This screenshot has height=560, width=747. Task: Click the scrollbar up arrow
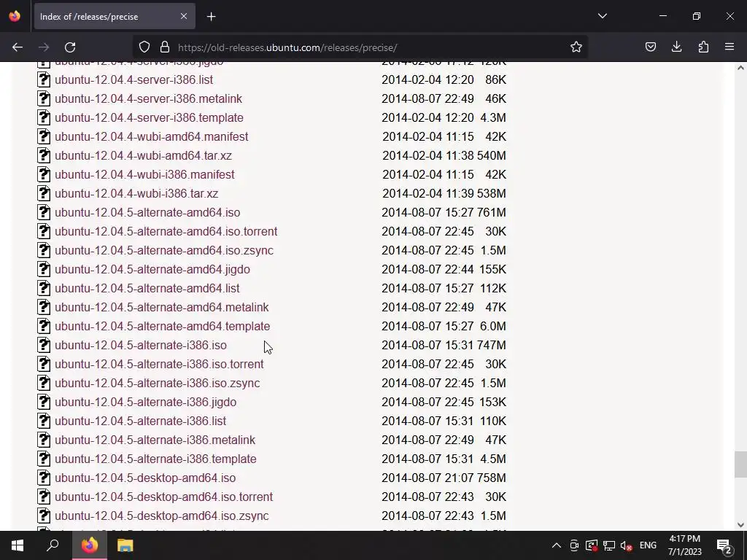coord(740,68)
